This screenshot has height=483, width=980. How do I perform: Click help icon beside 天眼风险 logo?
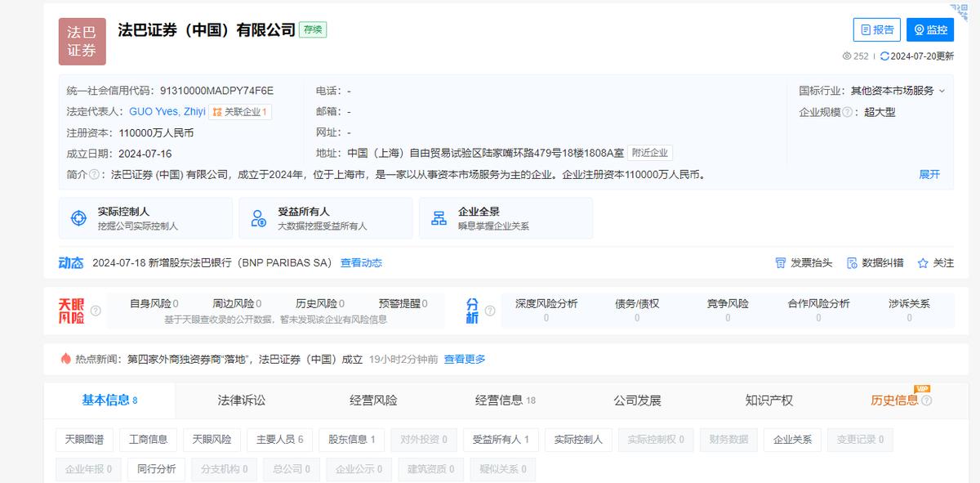[x=96, y=311]
